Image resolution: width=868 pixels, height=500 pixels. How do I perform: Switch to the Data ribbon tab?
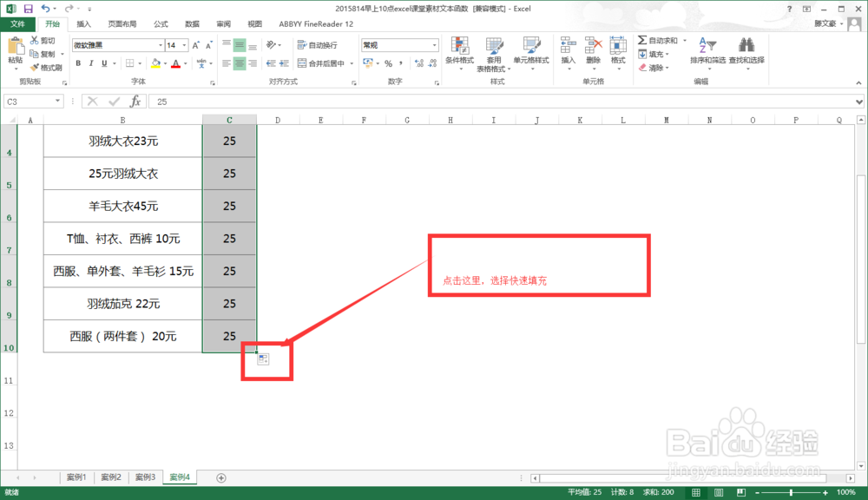[x=192, y=23]
